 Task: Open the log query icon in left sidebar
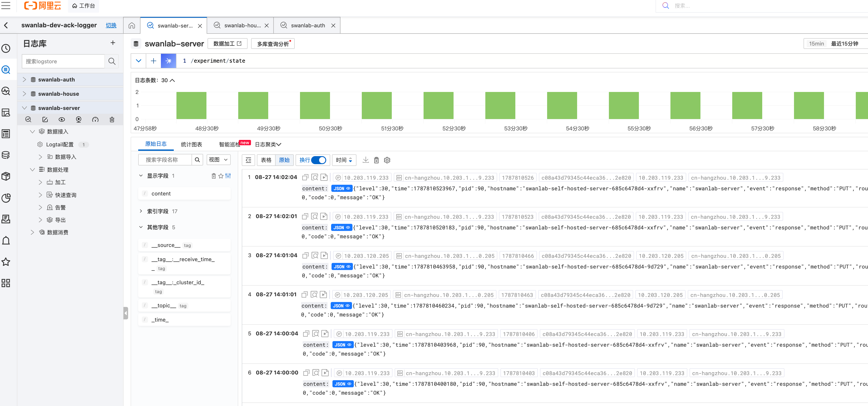pyautogui.click(x=6, y=70)
